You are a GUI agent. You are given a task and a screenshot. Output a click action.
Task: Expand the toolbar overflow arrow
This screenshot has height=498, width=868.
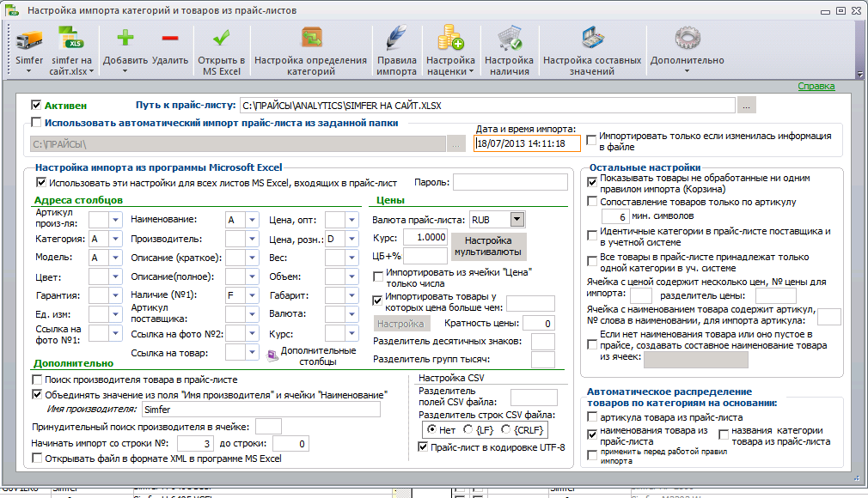859,74
